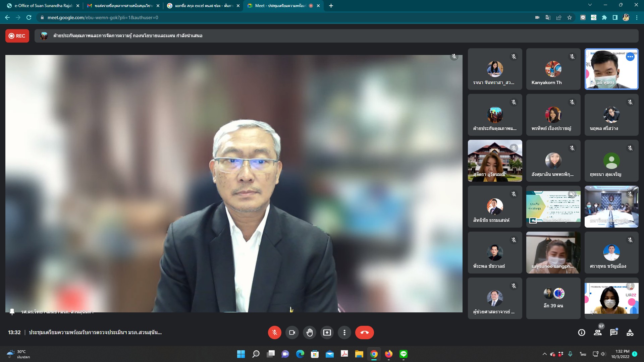Image resolution: width=644 pixels, height=362 pixels.
Task: Click the Present now screen-share icon
Action: pyautogui.click(x=327, y=333)
